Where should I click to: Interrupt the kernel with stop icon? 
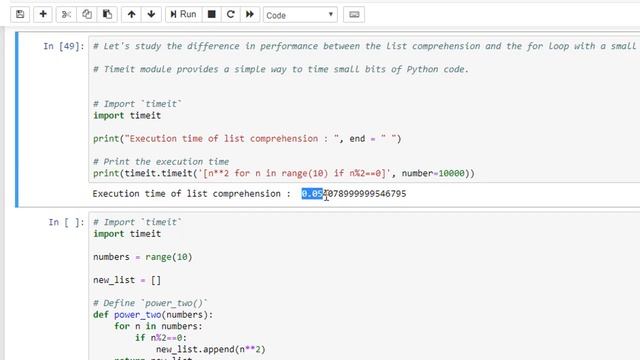211,15
